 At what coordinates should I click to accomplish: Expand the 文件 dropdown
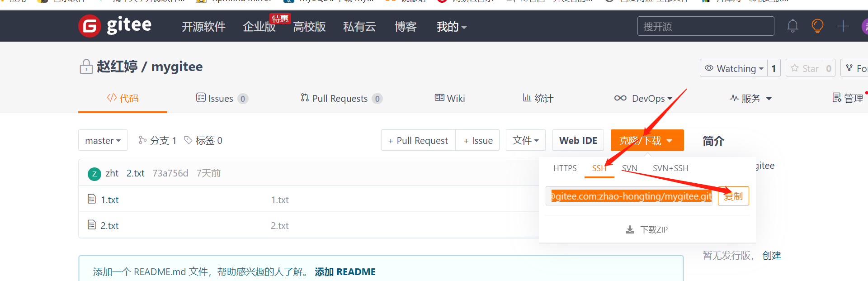pyautogui.click(x=526, y=140)
